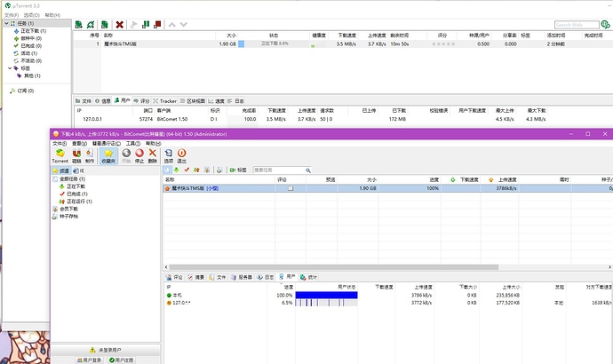Viewport: 613px width, 364px height.
Task: Click the Create New Torrent icon in uTorrent
Action: (x=104, y=25)
